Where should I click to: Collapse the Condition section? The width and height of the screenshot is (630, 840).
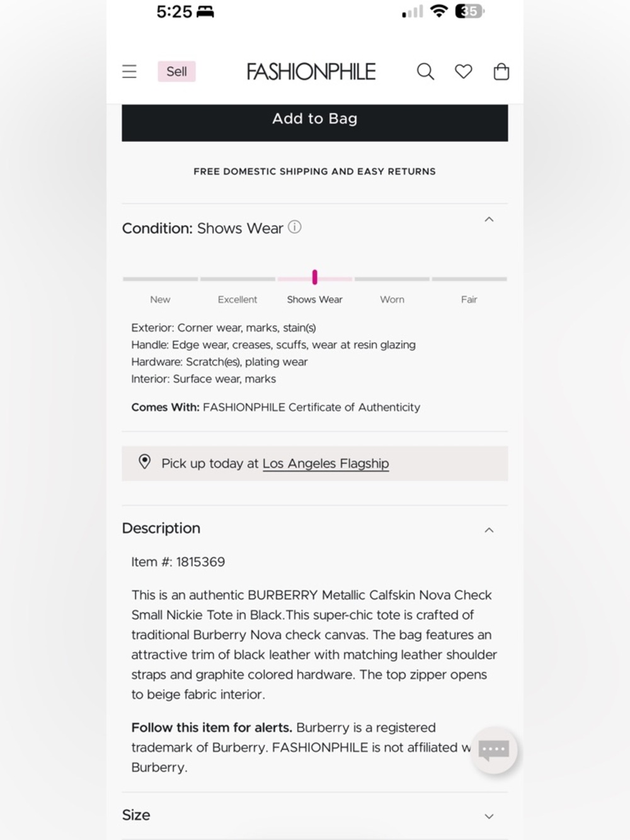(x=489, y=219)
